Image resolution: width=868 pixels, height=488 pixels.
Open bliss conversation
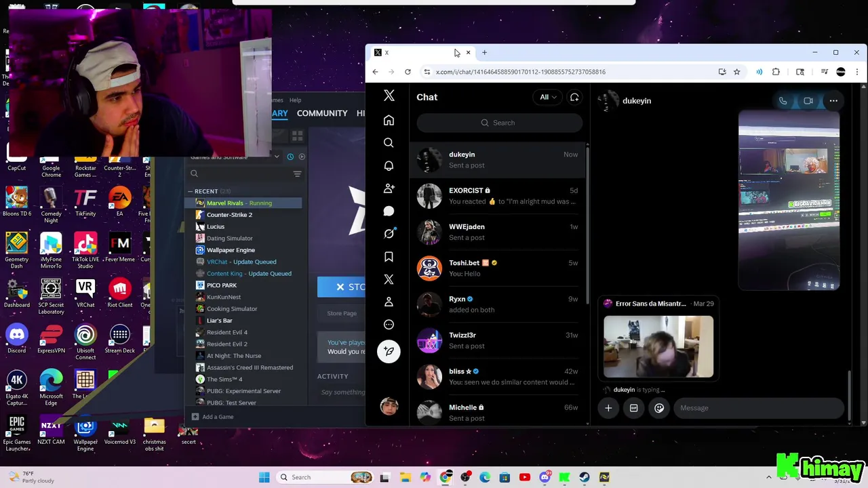[x=498, y=377]
